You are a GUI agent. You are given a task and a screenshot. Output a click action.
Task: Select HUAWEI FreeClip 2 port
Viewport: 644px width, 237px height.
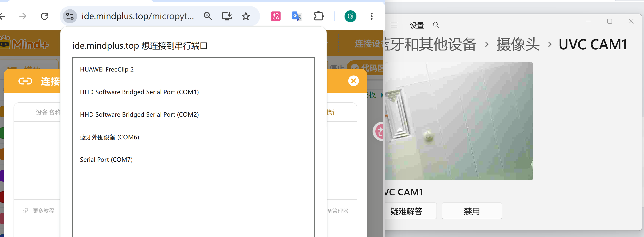pyautogui.click(x=193, y=69)
